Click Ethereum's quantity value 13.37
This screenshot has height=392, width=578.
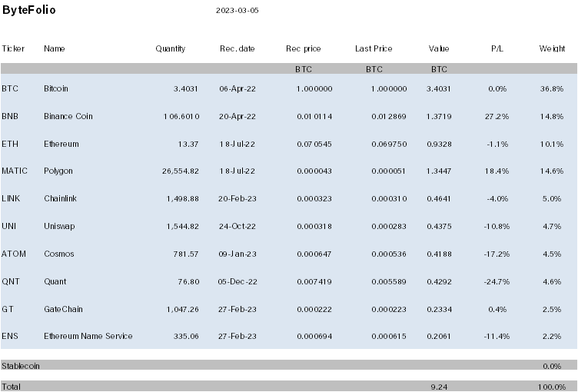coord(189,144)
